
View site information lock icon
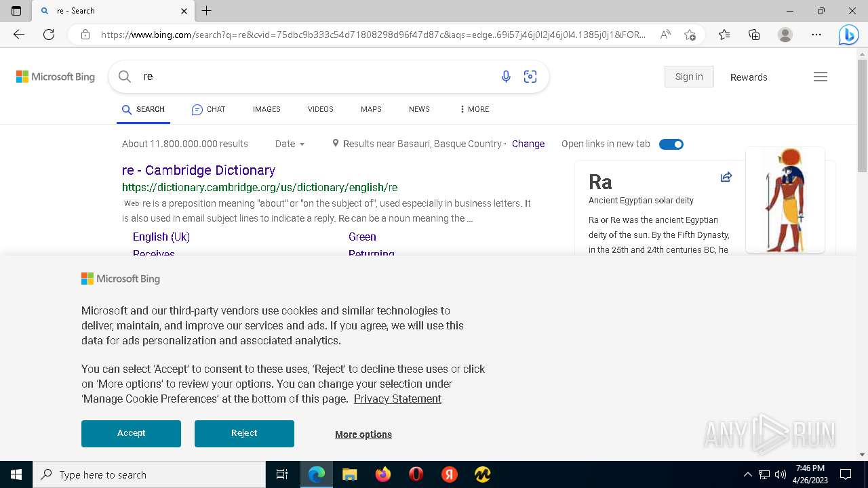[85, 35]
